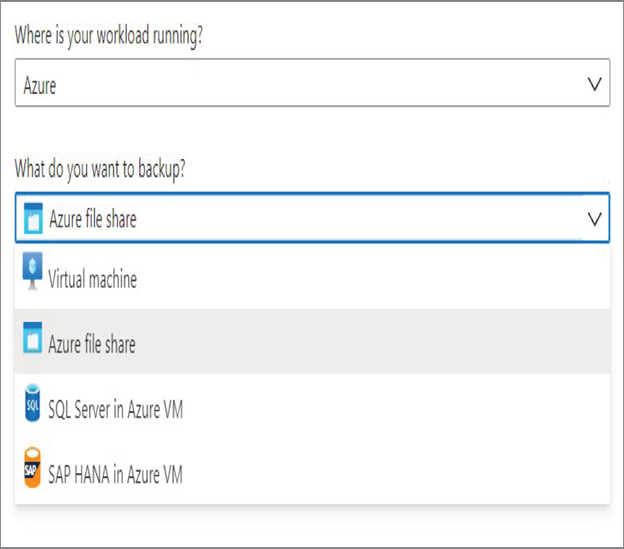
Task: Click the SQL Server in Azure VM text
Action: [115, 409]
